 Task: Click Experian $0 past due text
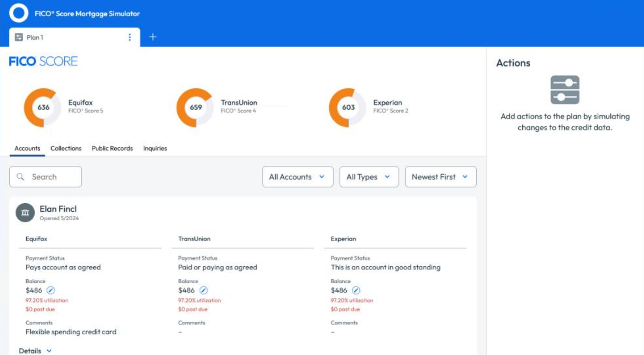(345, 310)
